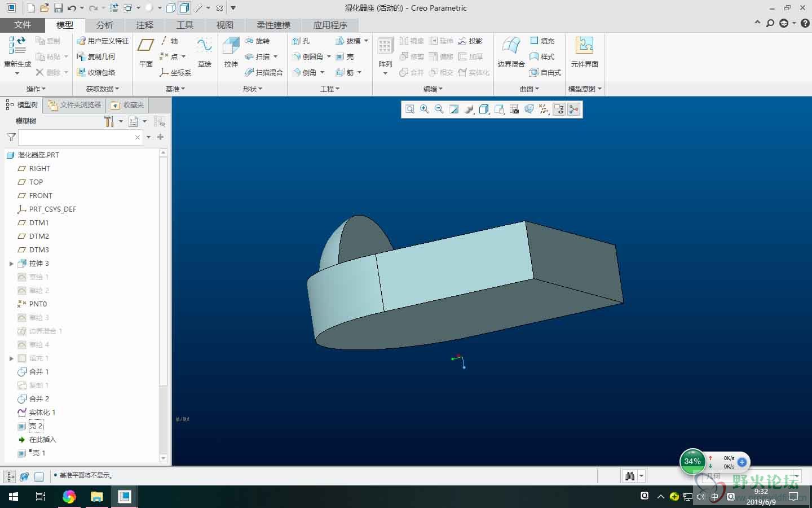Screen dimensions: 812x508
Task: Click the Shell (壳) tool in ribbon
Action: (x=345, y=56)
